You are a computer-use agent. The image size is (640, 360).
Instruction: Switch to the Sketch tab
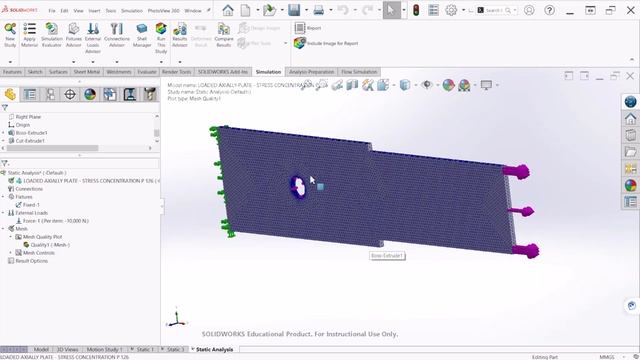35,72
